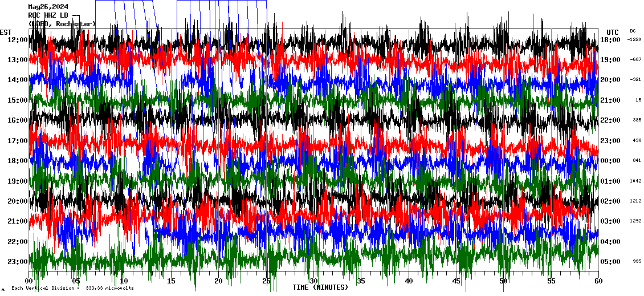Click the 21:00 UTC label on right
The height and width of the screenshot is (296, 644).
611,100
